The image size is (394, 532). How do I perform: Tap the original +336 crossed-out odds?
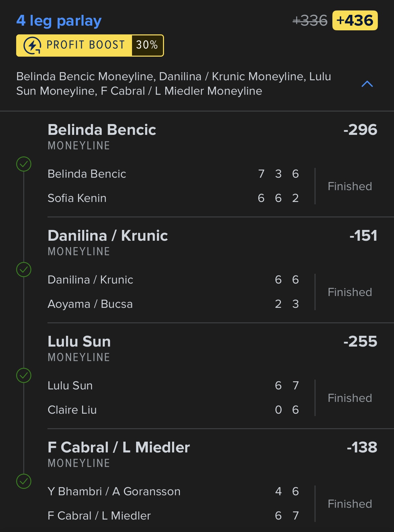(310, 21)
